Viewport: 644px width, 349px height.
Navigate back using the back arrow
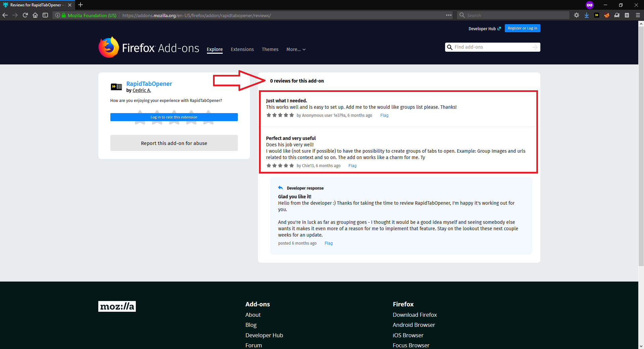point(5,15)
